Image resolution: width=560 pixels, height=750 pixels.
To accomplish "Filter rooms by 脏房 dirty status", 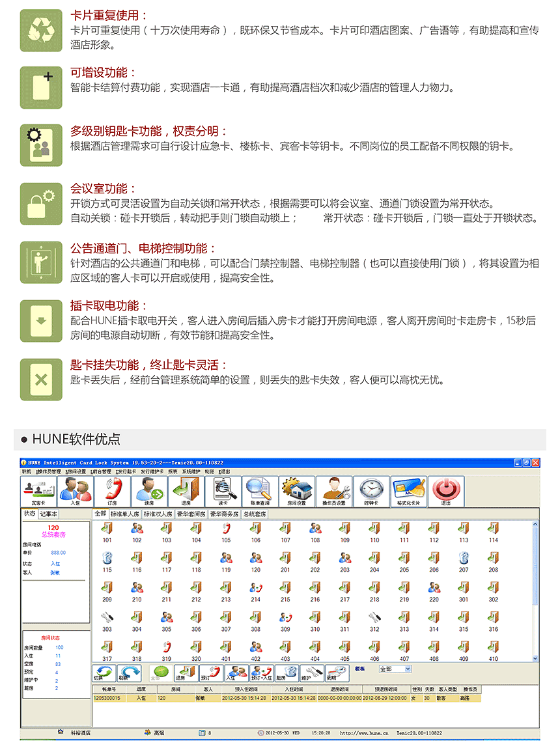I will point(287,673).
